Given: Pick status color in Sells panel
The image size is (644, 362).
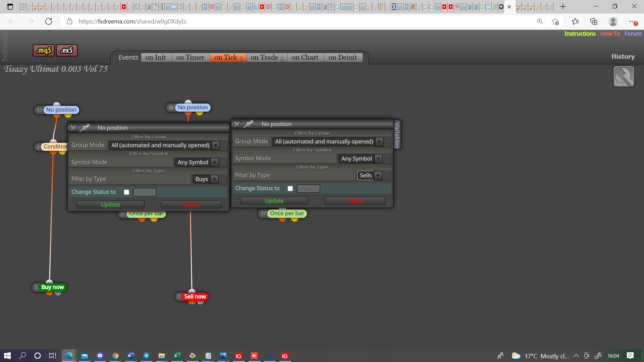Looking at the screenshot, I should [x=308, y=188].
